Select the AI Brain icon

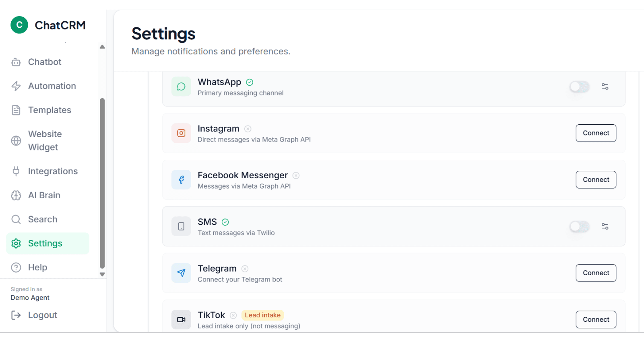click(16, 195)
